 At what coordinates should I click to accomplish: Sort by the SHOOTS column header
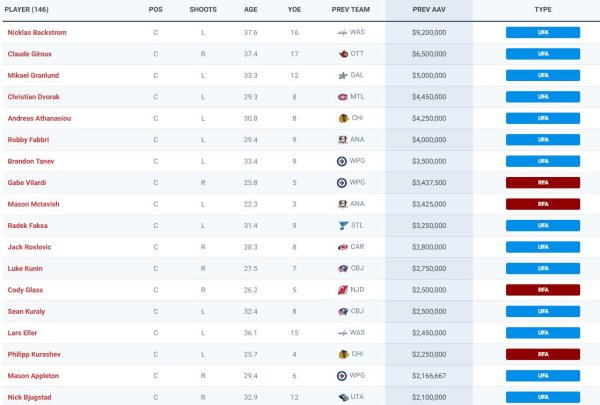tap(202, 9)
